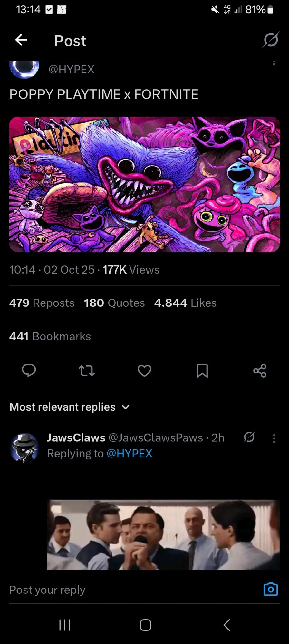Screen dimensions: 289x644
Task: Tap the repost arrows icon
Action: tap(87, 370)
